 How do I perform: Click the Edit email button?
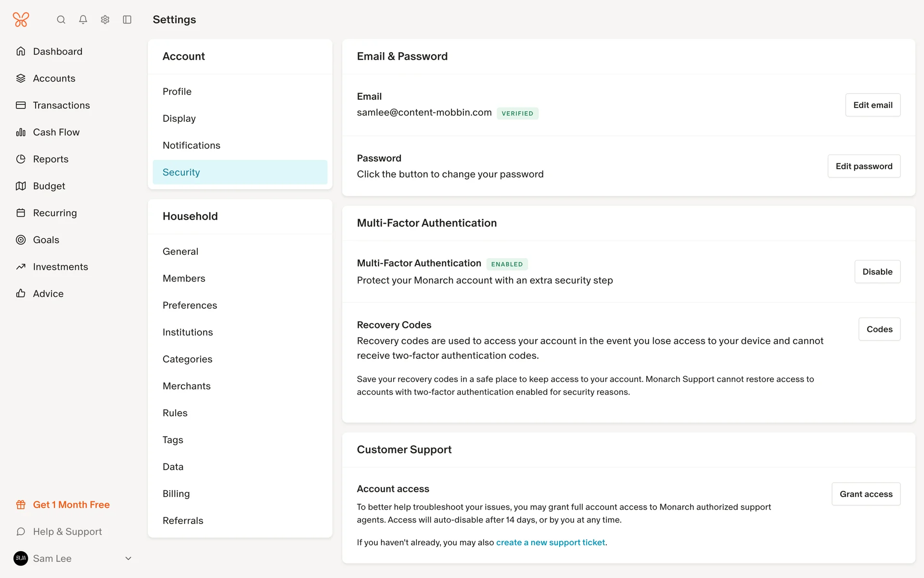(x=873, y=105)
